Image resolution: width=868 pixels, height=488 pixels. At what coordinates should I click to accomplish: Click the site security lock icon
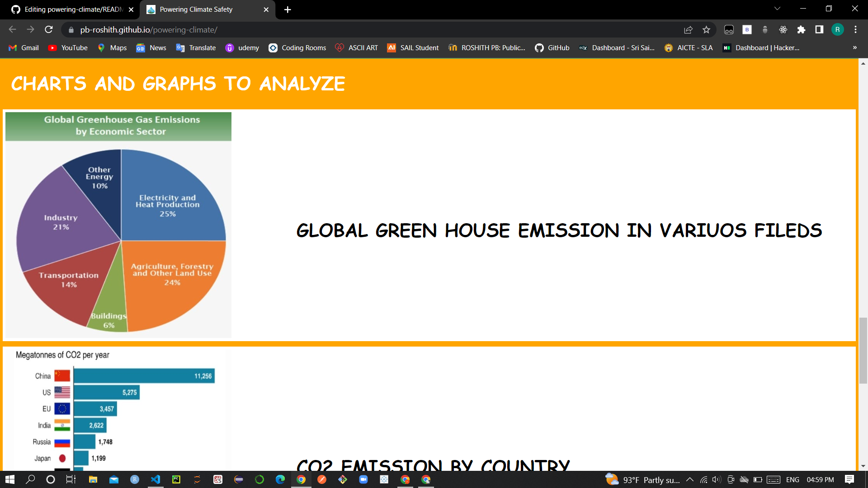pos(71,30)
